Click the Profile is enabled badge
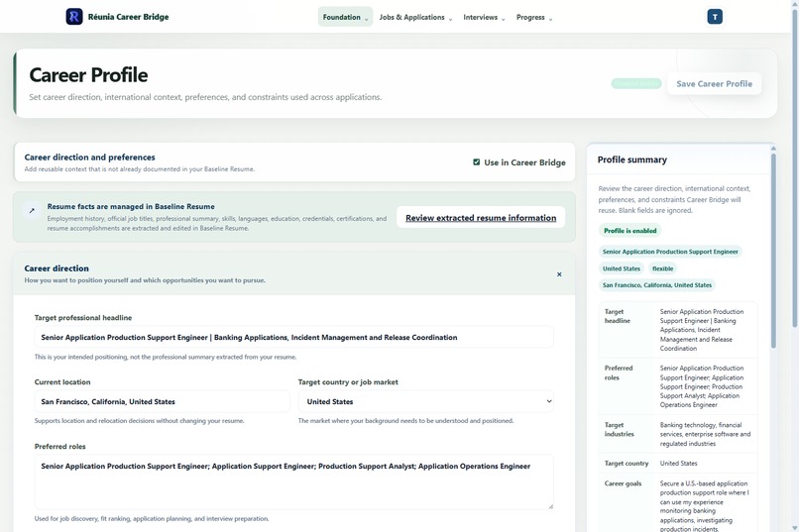This screenshot has width=799, height=532. pyautogui.click(x=629, y=231)
